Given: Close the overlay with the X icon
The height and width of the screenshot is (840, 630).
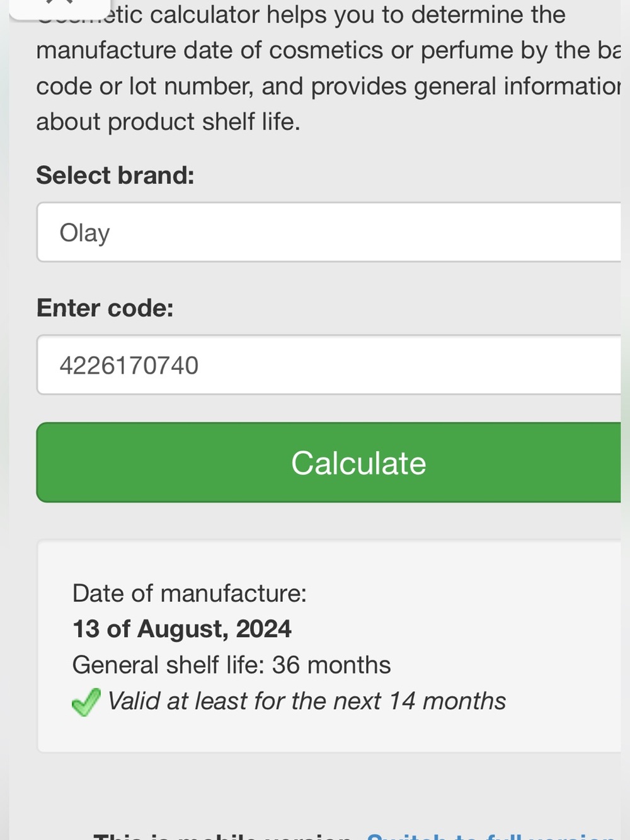Looking at the screenshot, I should click(x=60, y=5).
